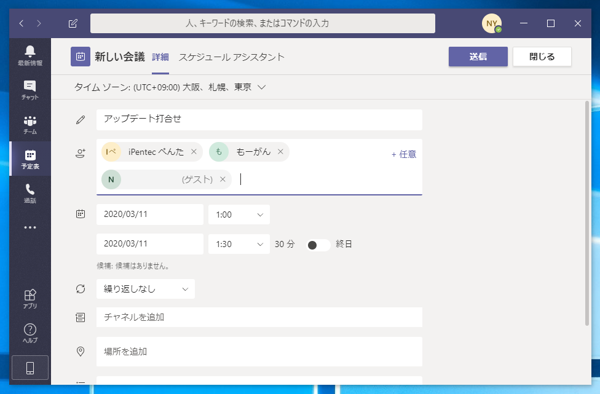Switch to the 詳細 tab
Screen dimensions: 600x394
click(x=160, y=57)
